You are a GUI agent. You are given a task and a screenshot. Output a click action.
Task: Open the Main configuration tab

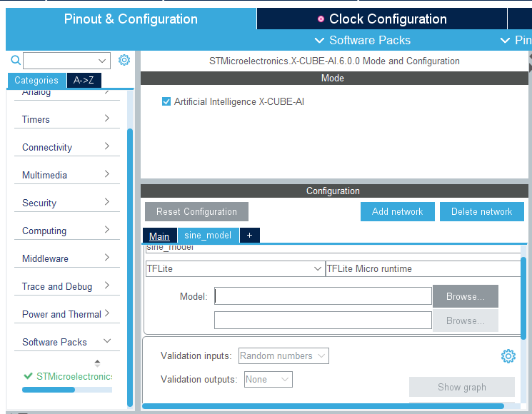pos(159,236)
